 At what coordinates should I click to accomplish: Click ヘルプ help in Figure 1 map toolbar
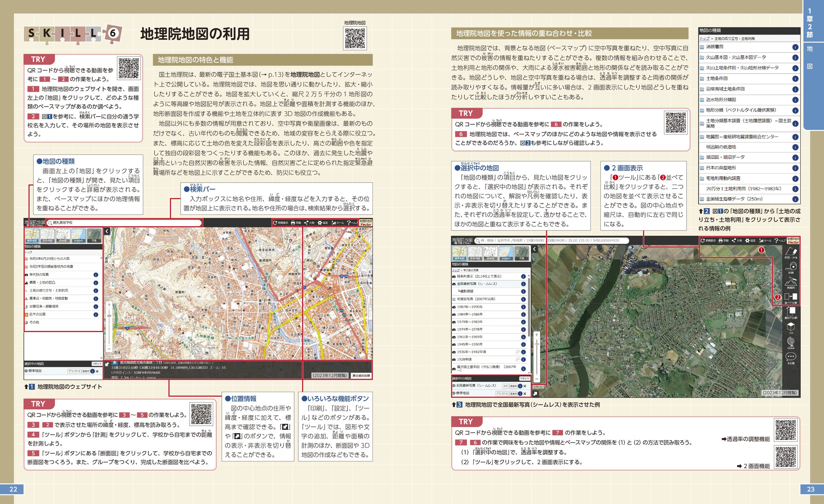(352, 223)
